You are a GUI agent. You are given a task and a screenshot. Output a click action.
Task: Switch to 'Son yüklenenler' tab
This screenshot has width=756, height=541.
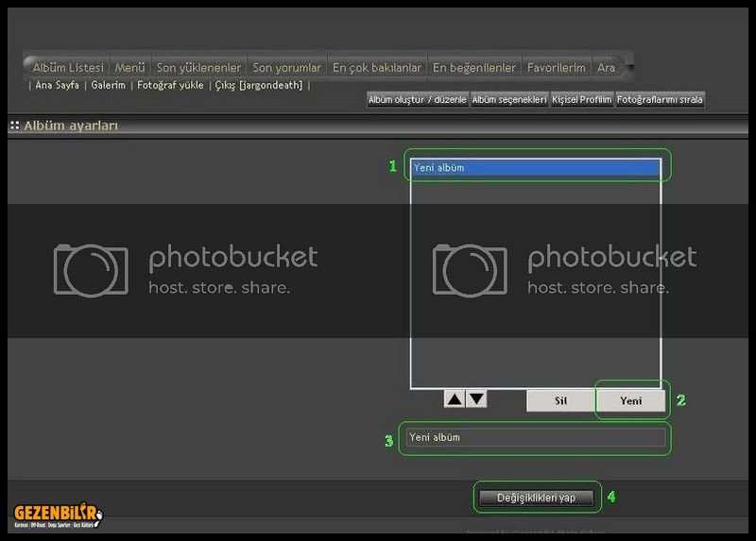198,68
